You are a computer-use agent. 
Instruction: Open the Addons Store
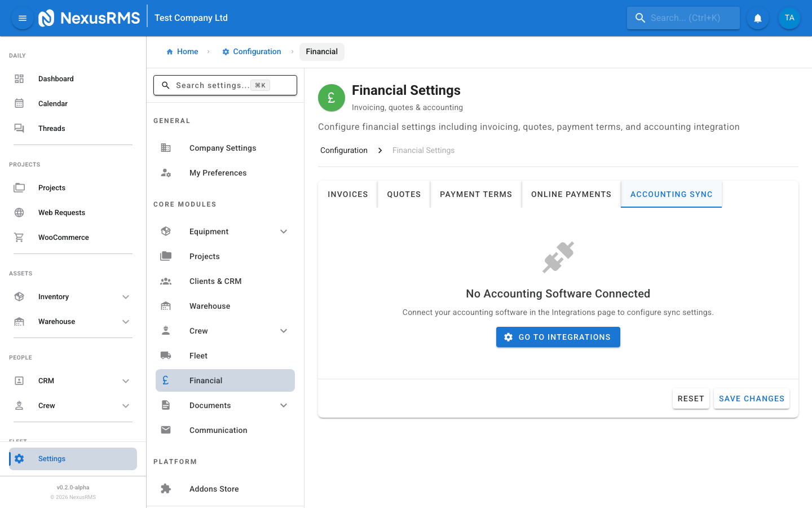click(x=214, y=488)
